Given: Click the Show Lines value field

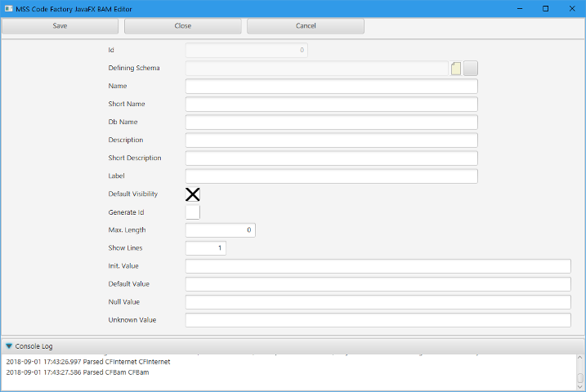Looking at the screenshot, I should (206, 248).
